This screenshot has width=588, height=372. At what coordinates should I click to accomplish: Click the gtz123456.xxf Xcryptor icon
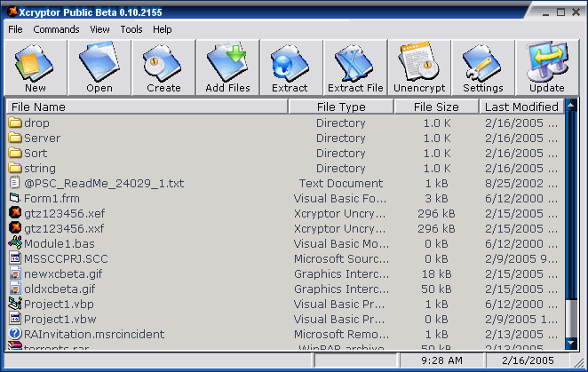tap(15, 227)
